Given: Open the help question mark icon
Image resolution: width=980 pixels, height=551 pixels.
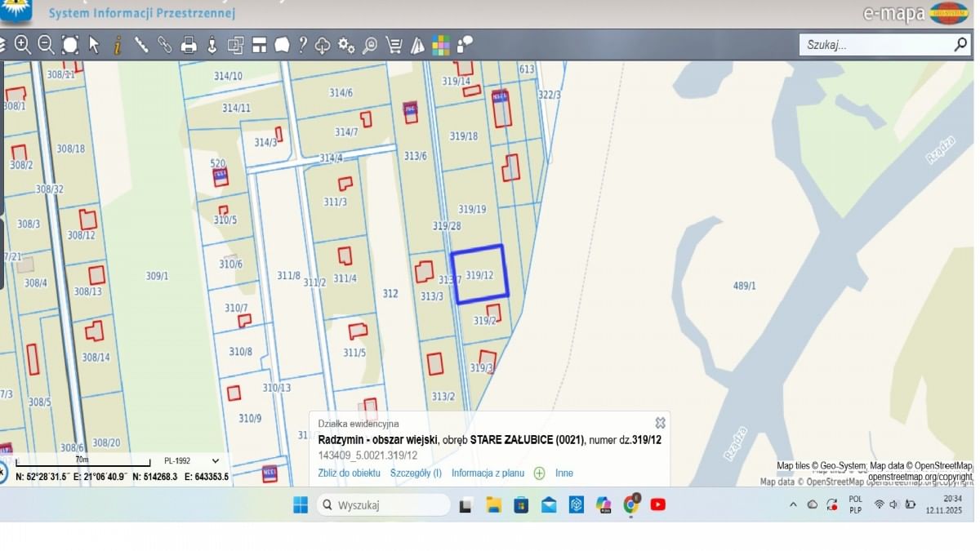Looking at the screenshot, I should 302,45.
